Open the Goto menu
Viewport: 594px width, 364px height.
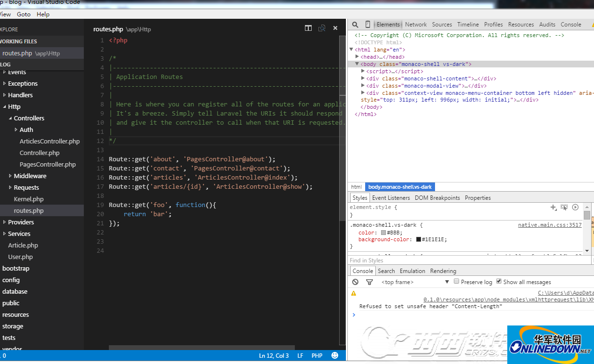click(24, 14)
